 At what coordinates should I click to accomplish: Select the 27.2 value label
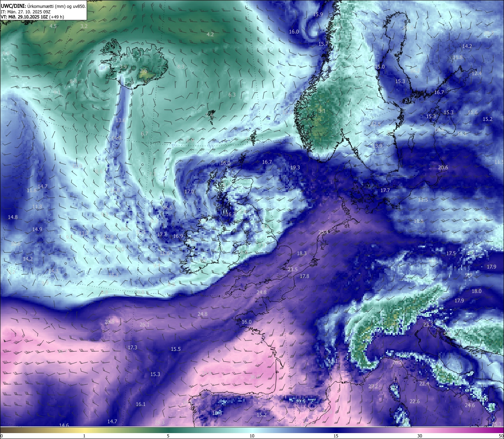click(373, 386)
